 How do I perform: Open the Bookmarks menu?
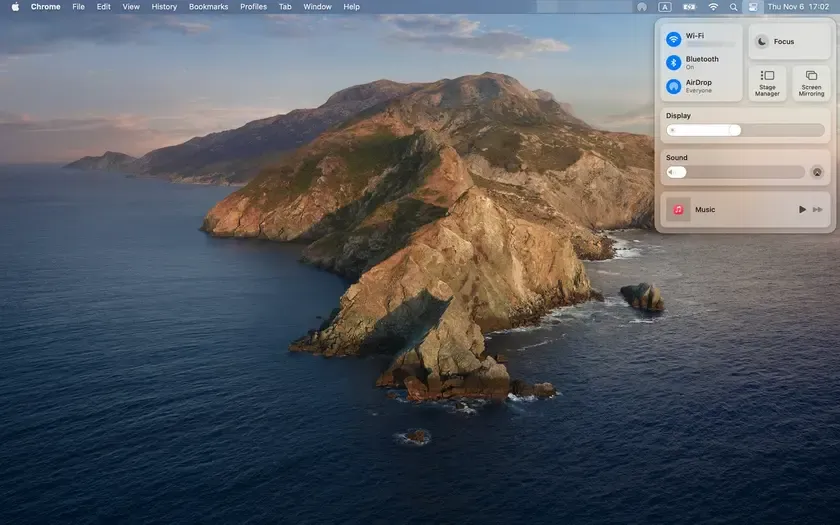208,7
